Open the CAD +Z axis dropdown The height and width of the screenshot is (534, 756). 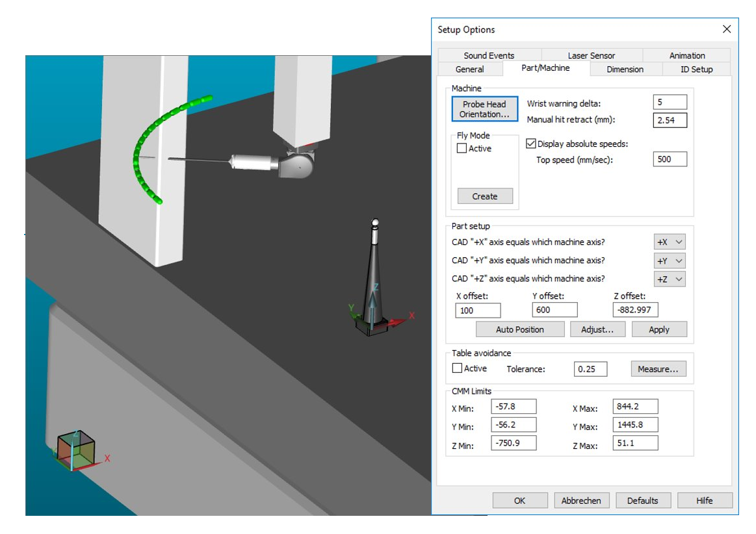[669, 279]
